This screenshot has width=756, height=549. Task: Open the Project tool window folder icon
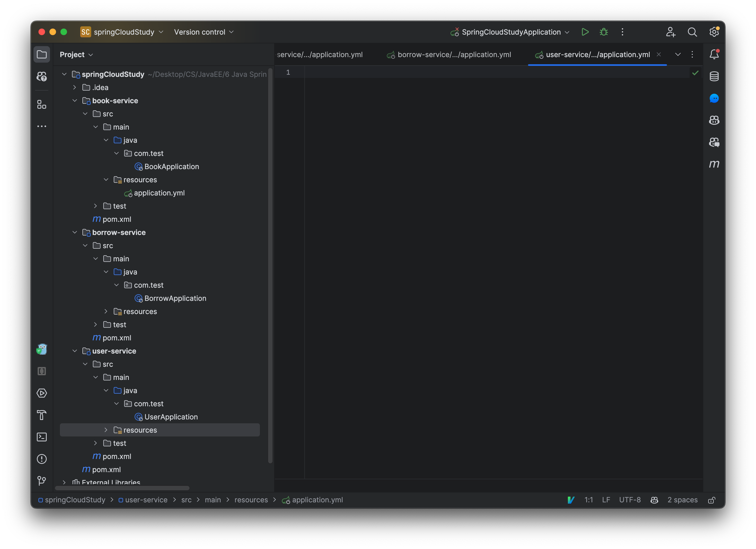(x=42, y=54)
